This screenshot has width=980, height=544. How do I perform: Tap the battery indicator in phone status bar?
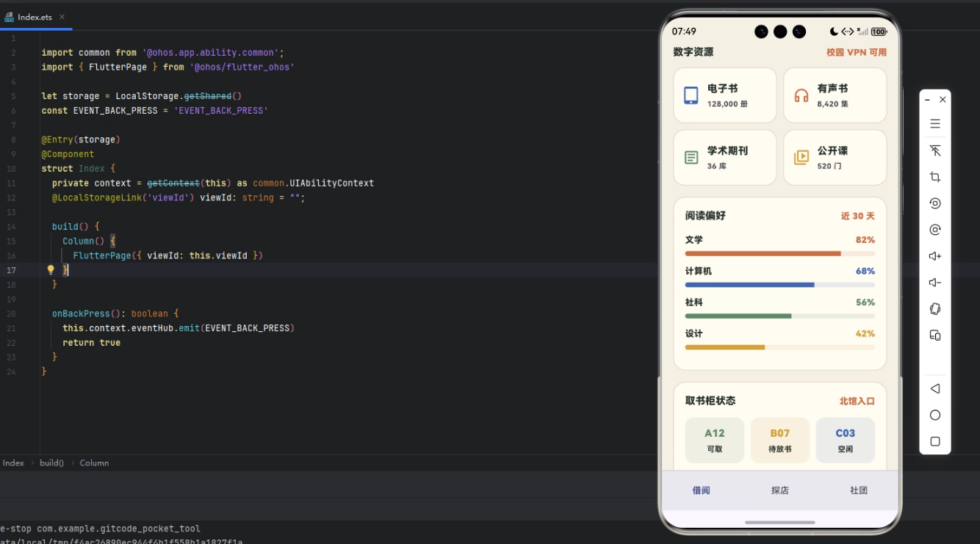pyautogui.click(x=879, y=32)
